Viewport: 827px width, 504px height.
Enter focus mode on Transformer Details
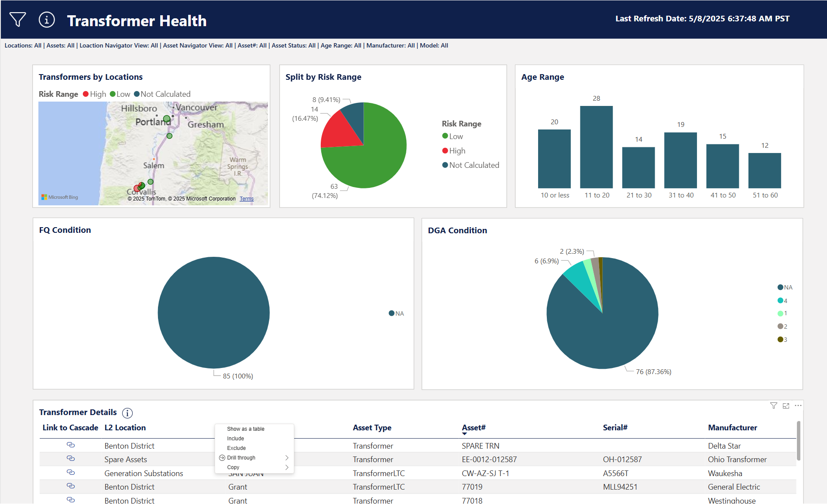786,405
